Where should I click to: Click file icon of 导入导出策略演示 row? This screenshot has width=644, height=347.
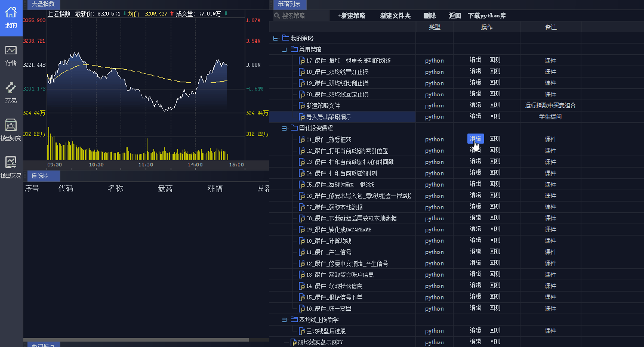[x=302, y=117]
